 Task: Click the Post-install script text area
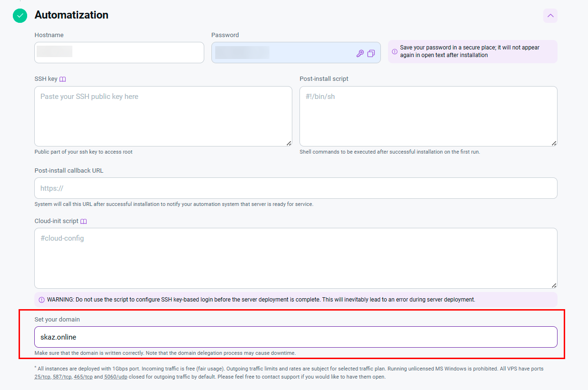428,116
